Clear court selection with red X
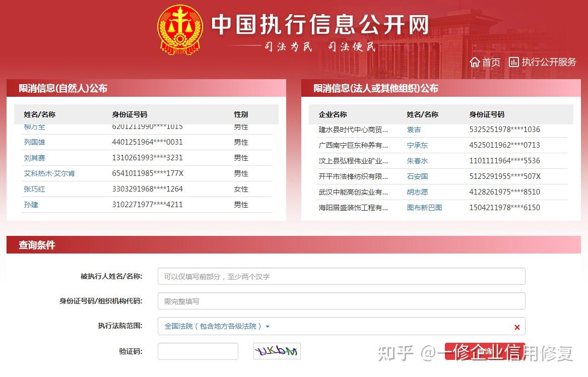Image resolution: width=588 pixels, height=377 pixels. click(517, 327)
